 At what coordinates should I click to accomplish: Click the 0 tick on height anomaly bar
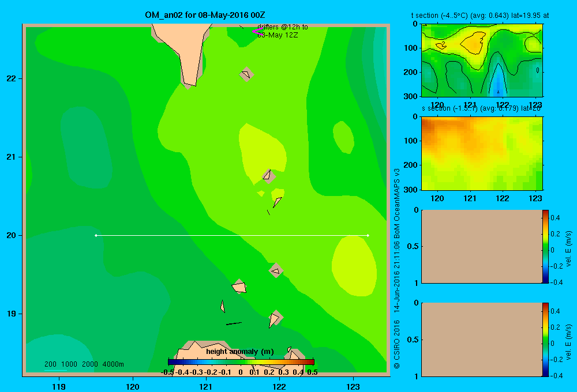(x=241, y=372)
